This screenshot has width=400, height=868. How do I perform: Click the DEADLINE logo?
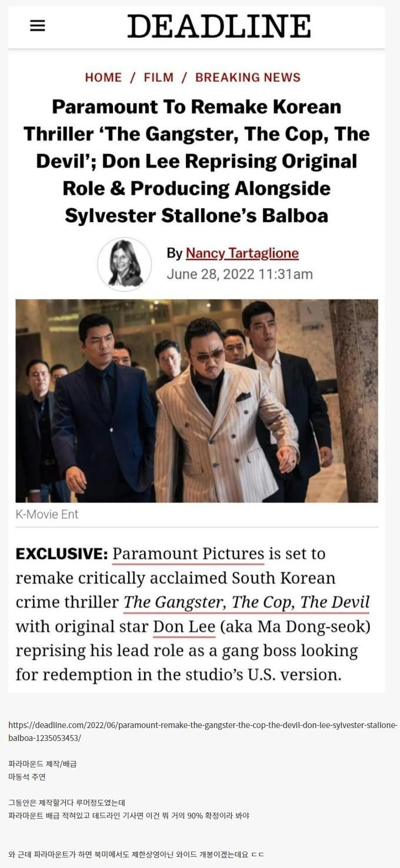pyautogui.click(x=219, y=26)
